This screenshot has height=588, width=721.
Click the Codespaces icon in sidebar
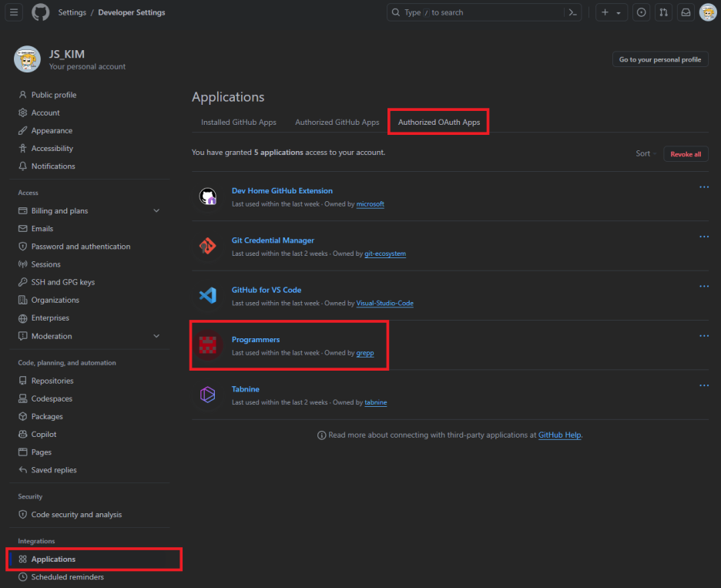[x=22, y=398]
